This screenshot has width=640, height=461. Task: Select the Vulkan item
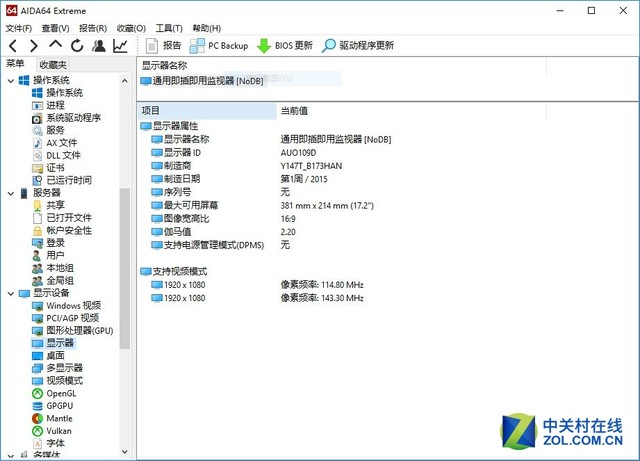(52, 431)
